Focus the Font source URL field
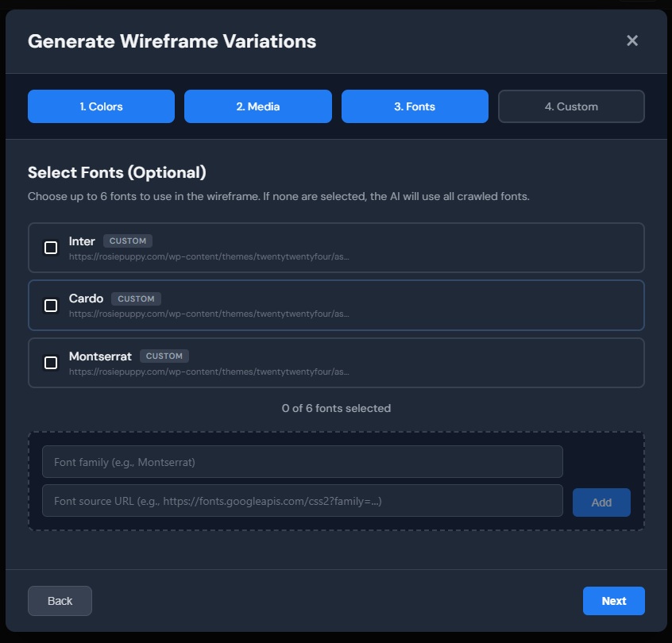 (302, 502)
